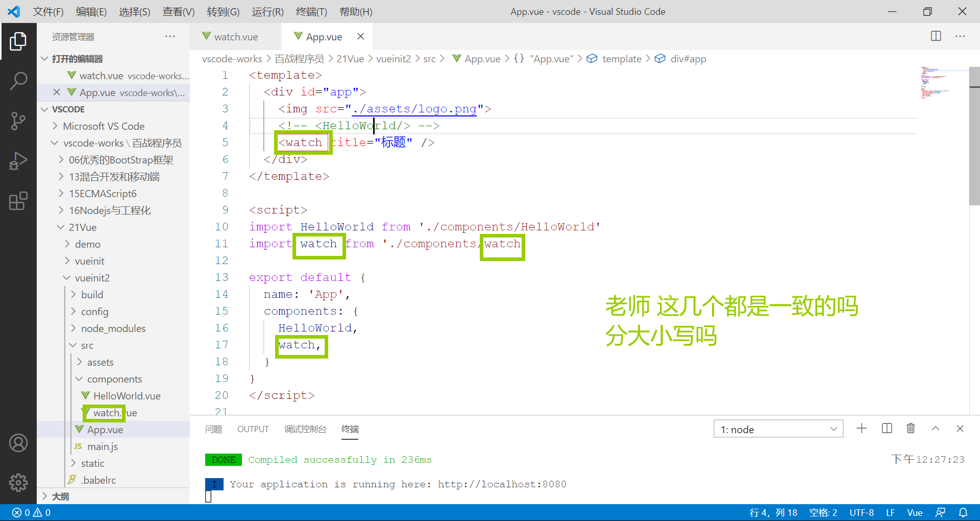Screen dimensions: 980x521
Task: Expand the 06优秀的BootStrap框架 folder
Action: pyautogui.click(x=121, y=160)
